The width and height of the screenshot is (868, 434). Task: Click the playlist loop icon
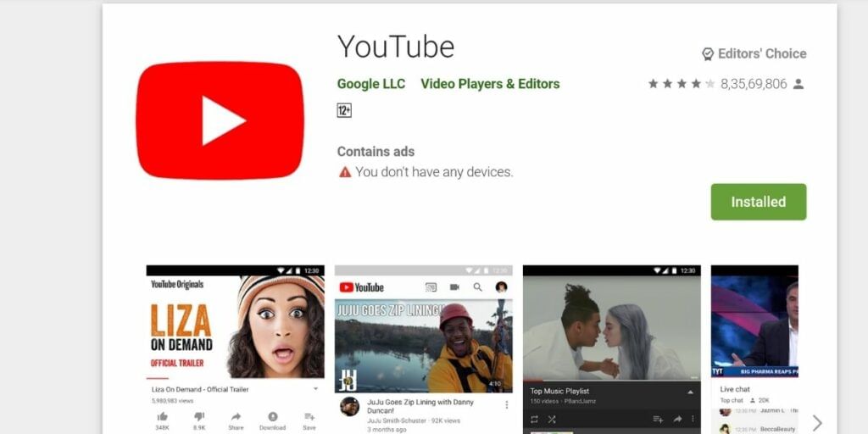click(x=534, y=419)
